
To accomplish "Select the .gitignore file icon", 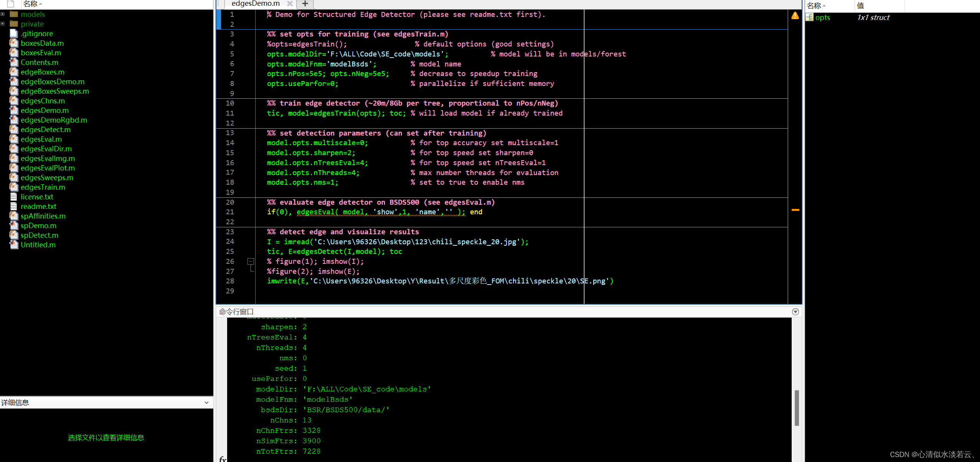I will click(x=14, y=33).
